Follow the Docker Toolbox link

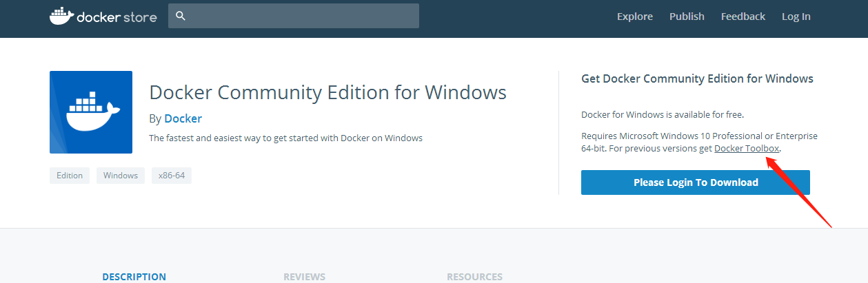747,149
